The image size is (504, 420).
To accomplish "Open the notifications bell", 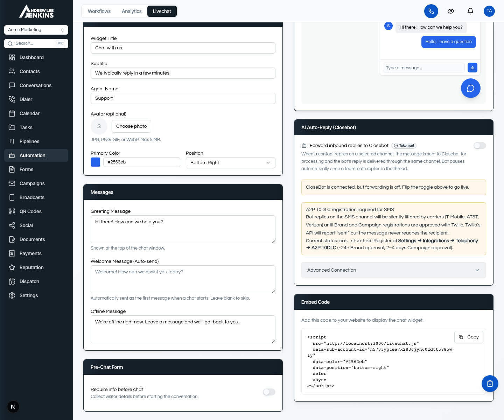I will 470,11.
